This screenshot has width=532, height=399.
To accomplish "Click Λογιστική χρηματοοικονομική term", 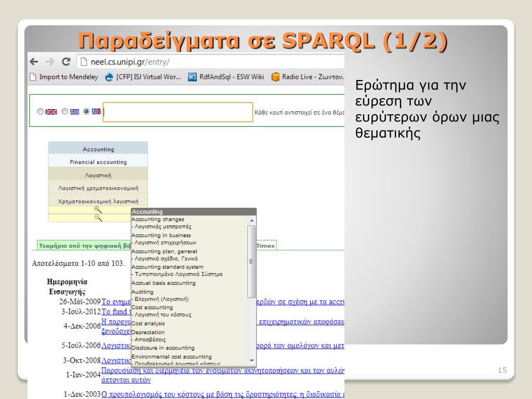I will tap(98, 188).
